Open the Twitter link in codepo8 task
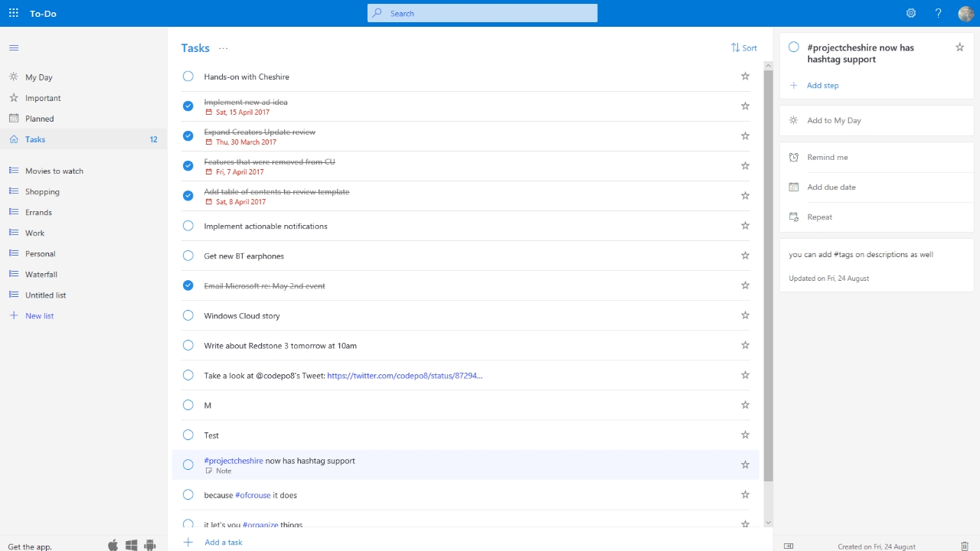 (404, 376)
